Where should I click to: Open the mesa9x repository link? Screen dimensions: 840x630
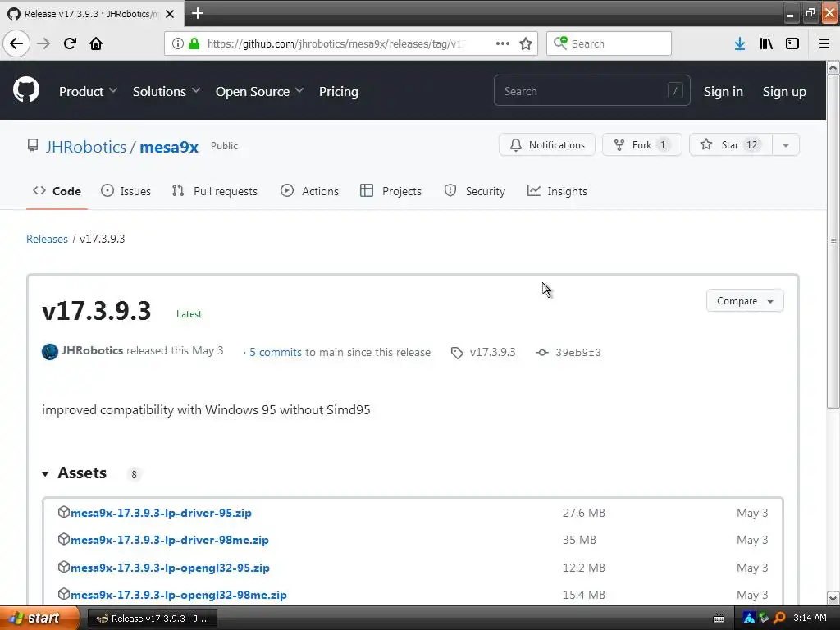(x=169, y=147)
